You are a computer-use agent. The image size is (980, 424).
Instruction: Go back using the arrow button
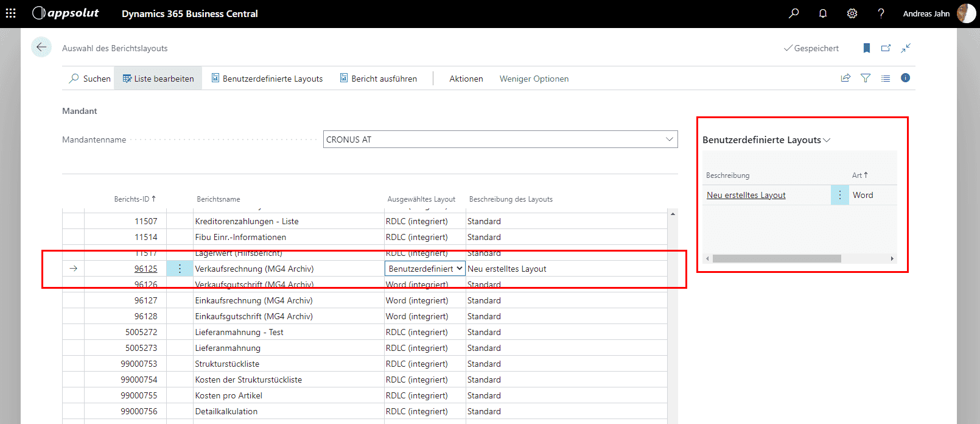[x=41, y=48]
